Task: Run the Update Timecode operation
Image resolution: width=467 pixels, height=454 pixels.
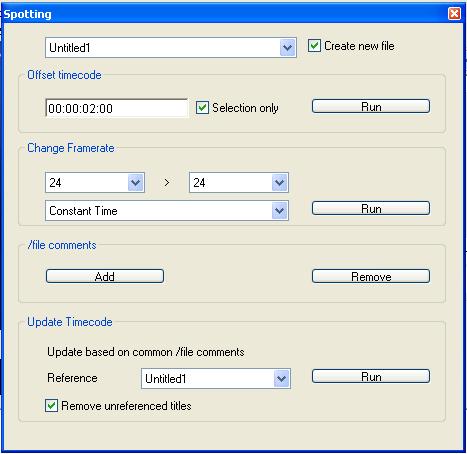Action: [371, 376]
